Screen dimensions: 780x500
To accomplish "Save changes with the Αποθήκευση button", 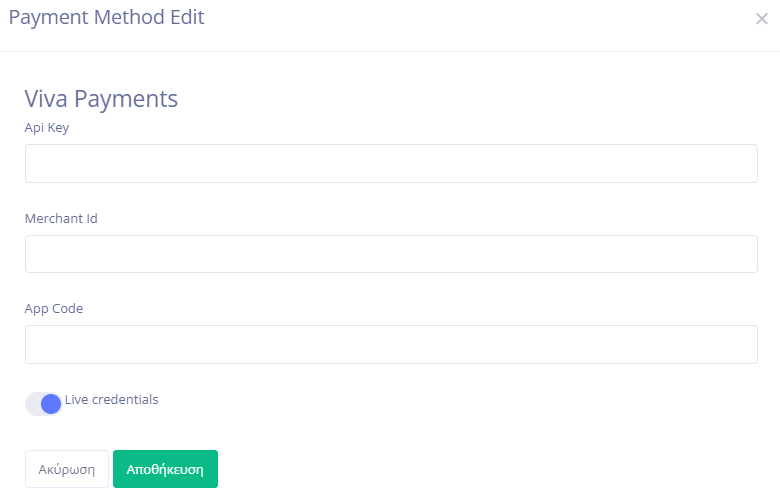I will tap(165, 469).
